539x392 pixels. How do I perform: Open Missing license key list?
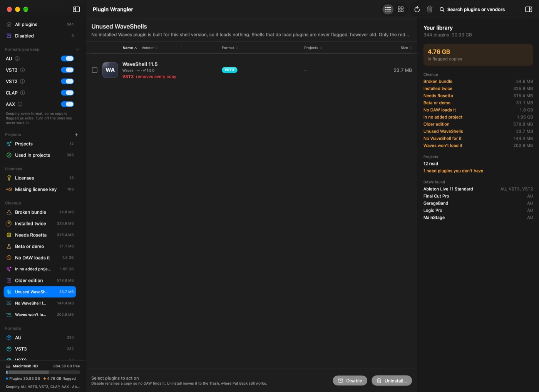[x=40, y=189]
